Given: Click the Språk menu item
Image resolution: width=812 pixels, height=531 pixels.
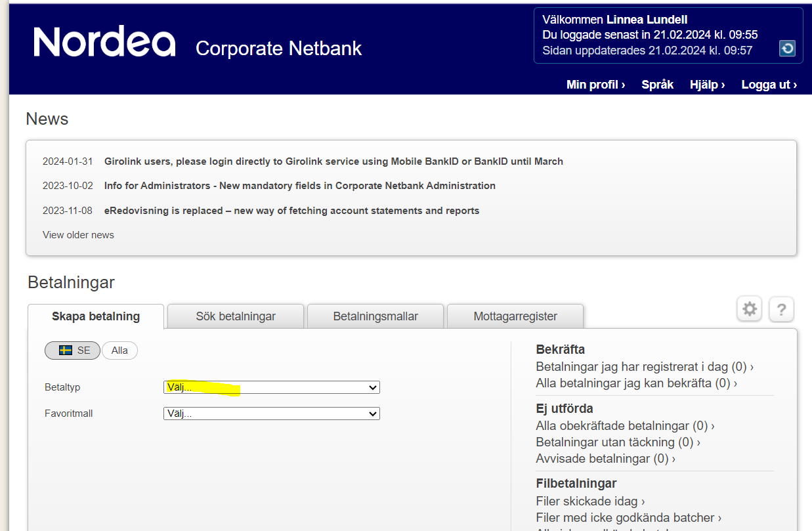Looking at the screenshot, I should pyautogui.click(x=657, y=85).
